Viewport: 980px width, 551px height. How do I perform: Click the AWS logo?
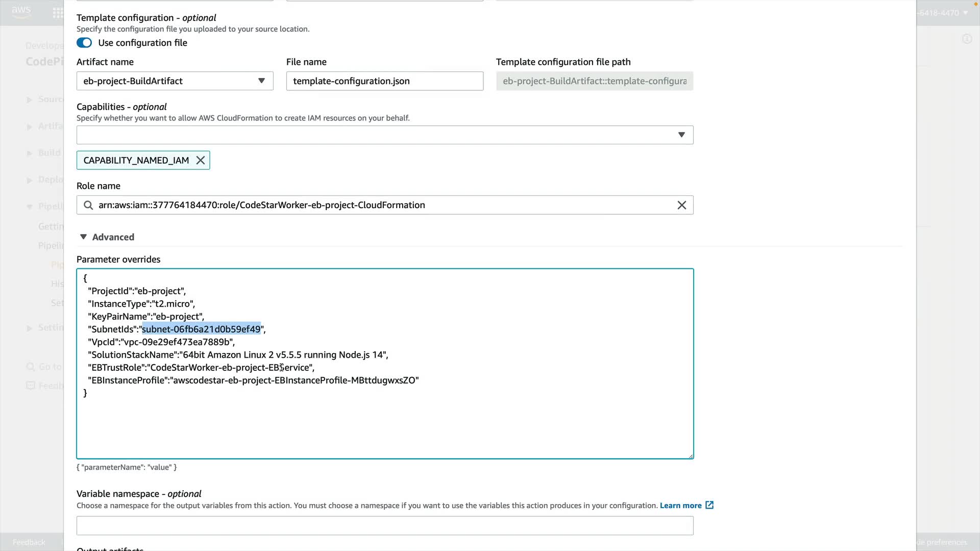(21, 12)
